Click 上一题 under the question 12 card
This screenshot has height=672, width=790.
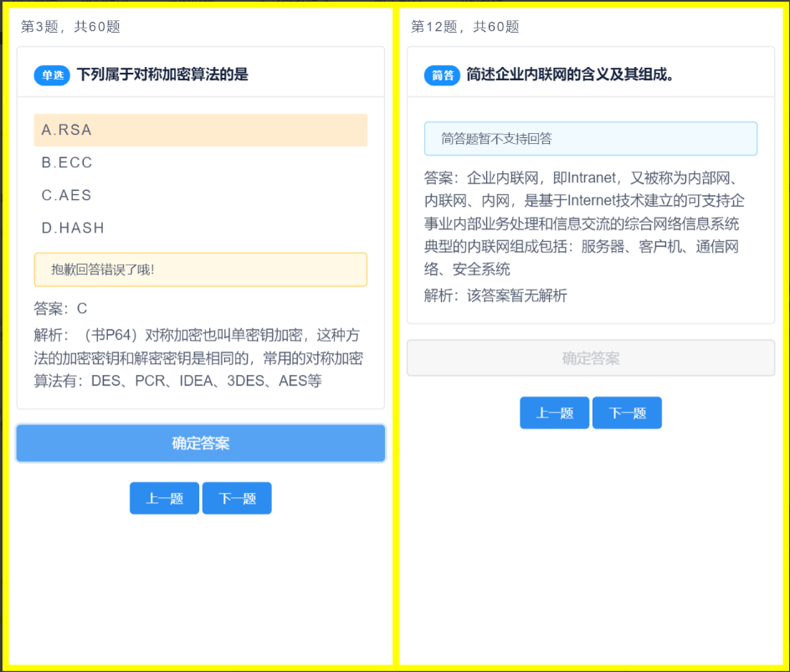pyautogui.click(x=554, y=413)
